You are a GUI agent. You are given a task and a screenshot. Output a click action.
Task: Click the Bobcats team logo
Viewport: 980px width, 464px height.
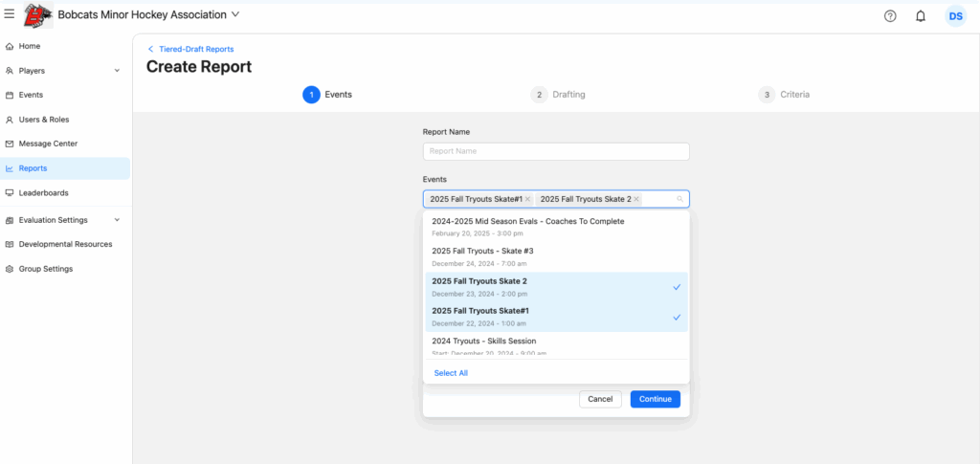[x=37, y=14]
